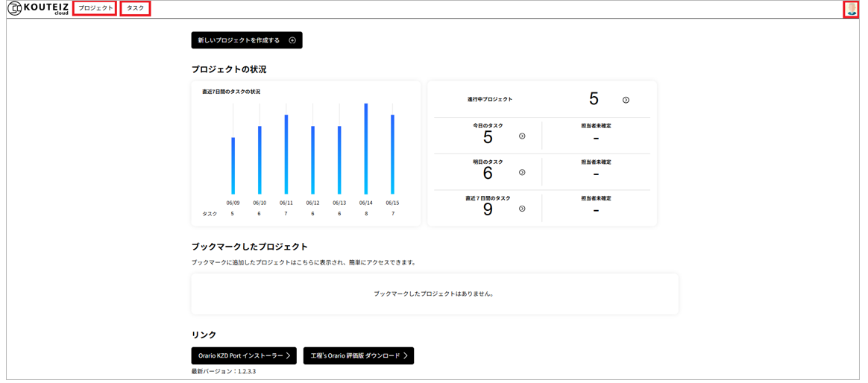Click the タスク row label under the chart
868x383 pixels.
click(x=210, y=214)
